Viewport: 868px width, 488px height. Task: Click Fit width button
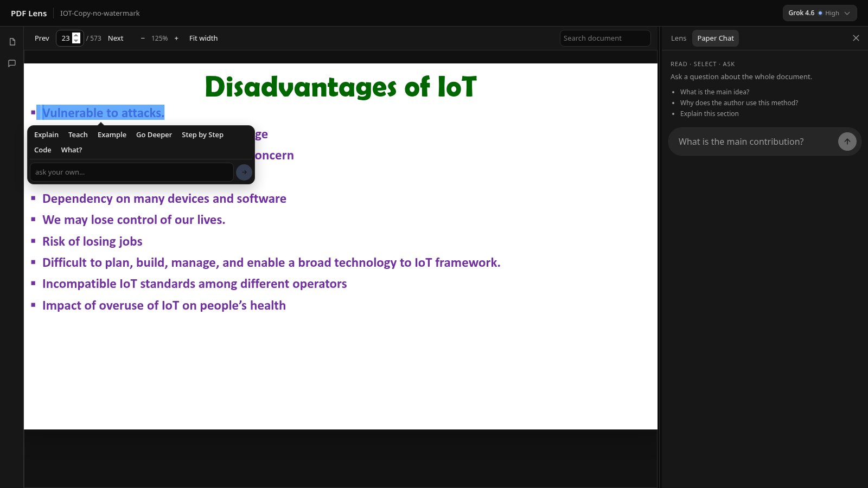(203, 38)
